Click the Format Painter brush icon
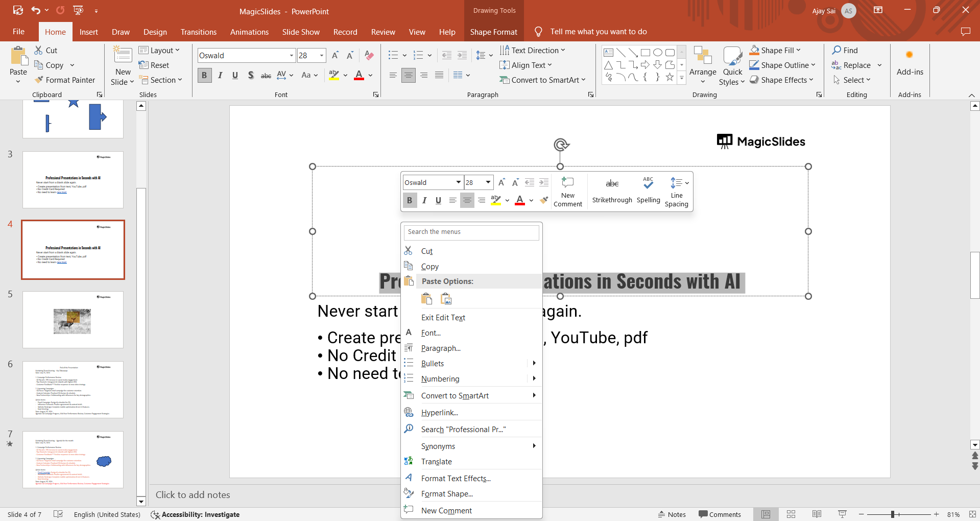Viewport: 980px width, 521px height. 39,80
